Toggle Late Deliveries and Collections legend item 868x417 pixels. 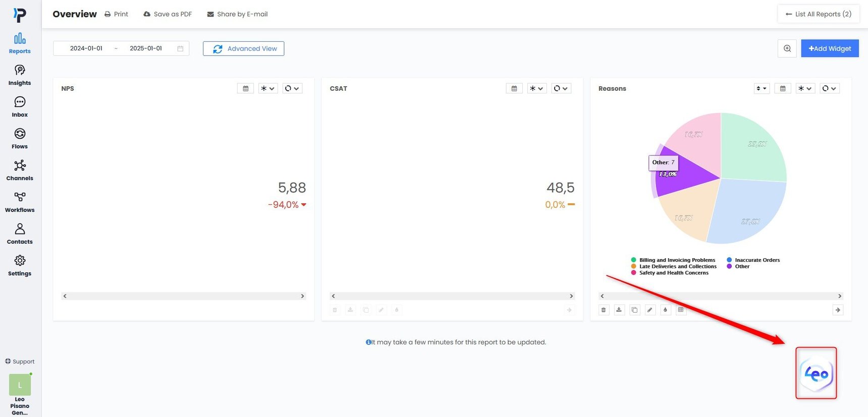click(674, 266)
